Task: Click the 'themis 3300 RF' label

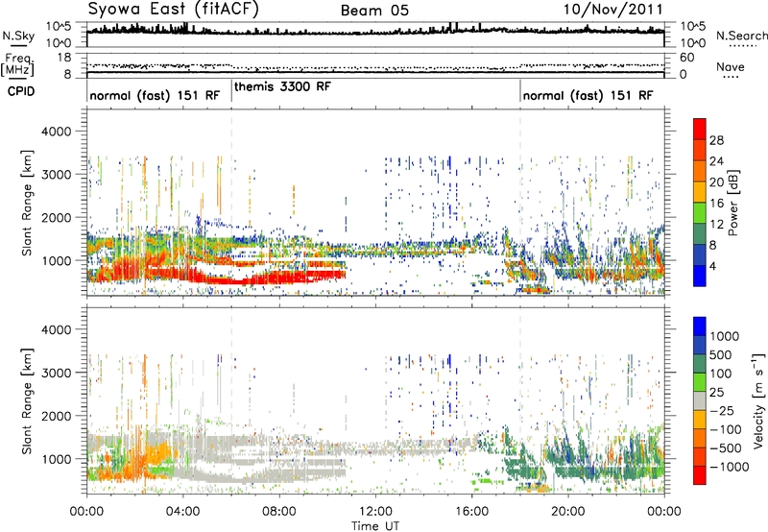Action: pos(282,86)
